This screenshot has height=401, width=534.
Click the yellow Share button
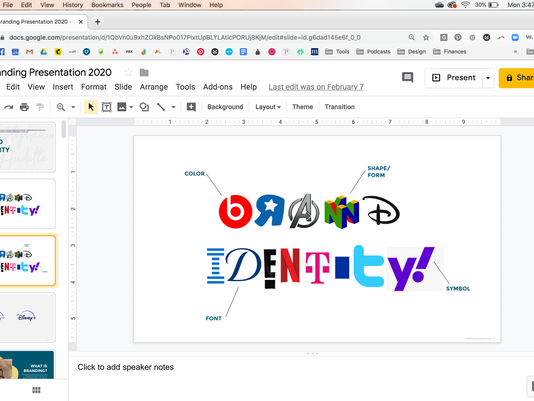click(x=517, y=78)
